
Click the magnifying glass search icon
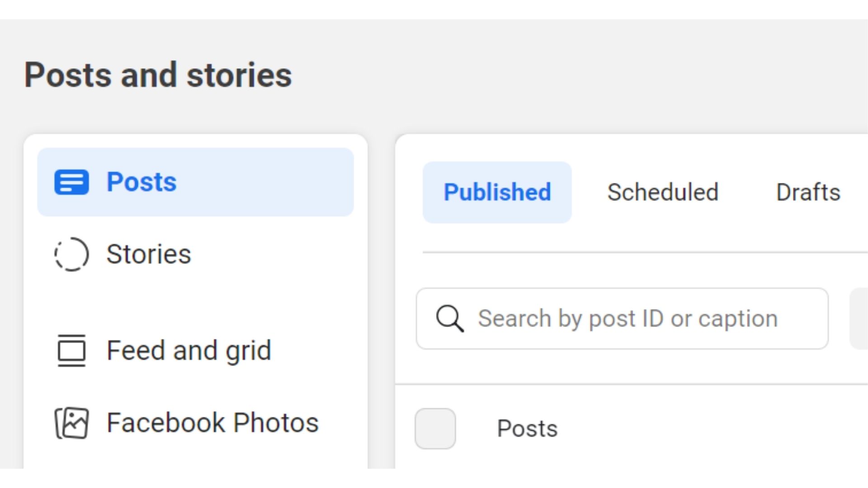tap(450, 319)
